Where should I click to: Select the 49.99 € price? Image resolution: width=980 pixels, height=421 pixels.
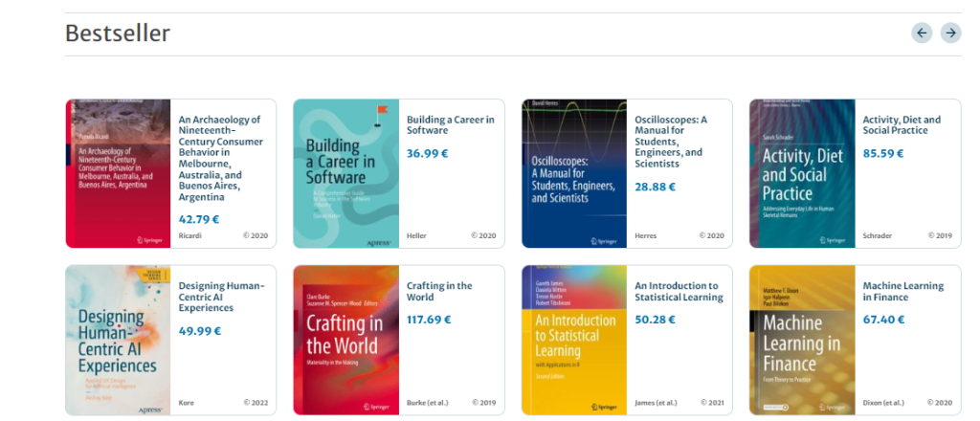point(200,331)
